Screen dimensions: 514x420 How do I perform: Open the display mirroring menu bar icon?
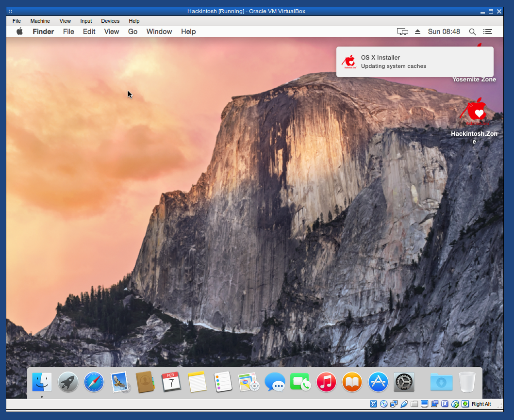coord(402,32)
